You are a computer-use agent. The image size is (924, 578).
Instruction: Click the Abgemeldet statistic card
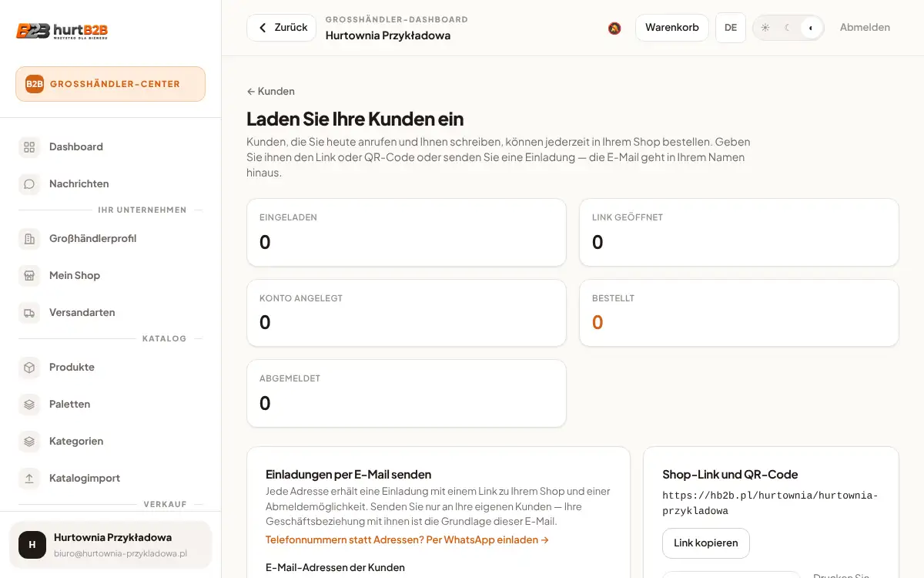click(x=407, y=393)
